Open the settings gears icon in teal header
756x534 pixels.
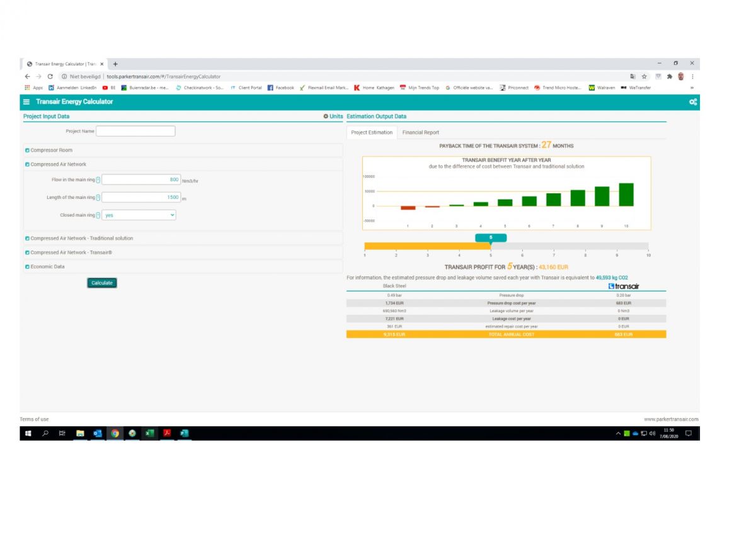click(x=693, y=101)
